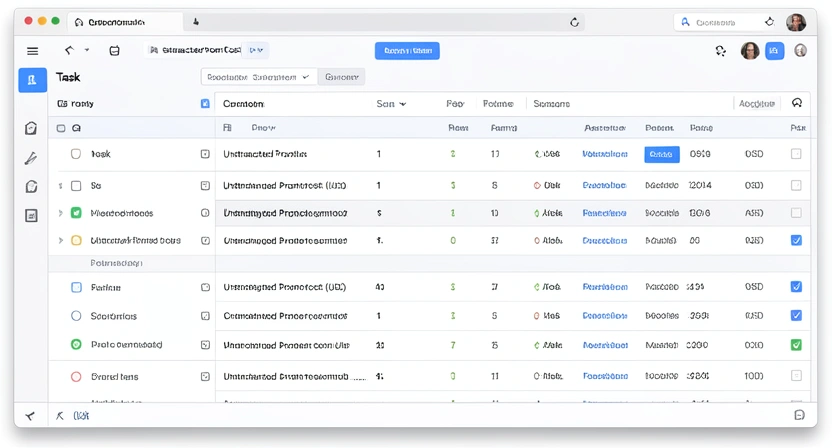Select the blue active sidebar icon beside Task
Image resolution: width=832 pixels, height=448 pixels.
click(32, 80)
